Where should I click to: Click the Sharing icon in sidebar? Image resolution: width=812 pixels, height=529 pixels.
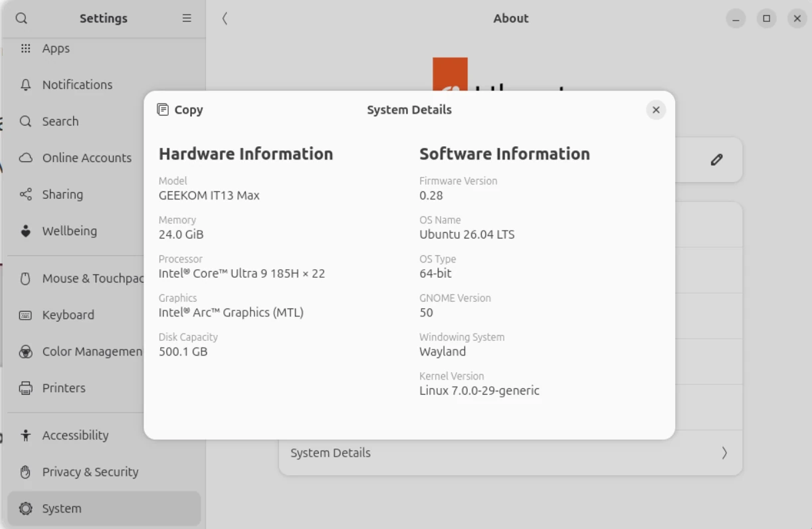coord(25,195)
